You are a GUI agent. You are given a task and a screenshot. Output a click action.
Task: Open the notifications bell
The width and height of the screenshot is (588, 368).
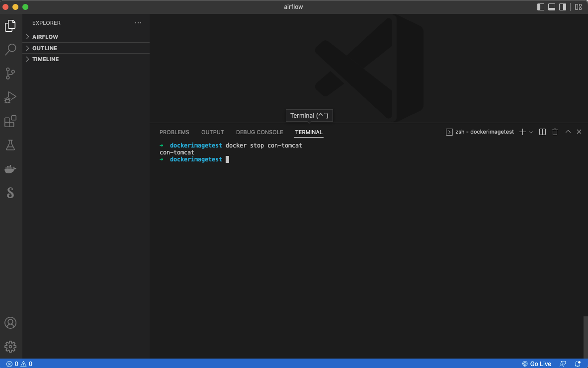[578, 364]
